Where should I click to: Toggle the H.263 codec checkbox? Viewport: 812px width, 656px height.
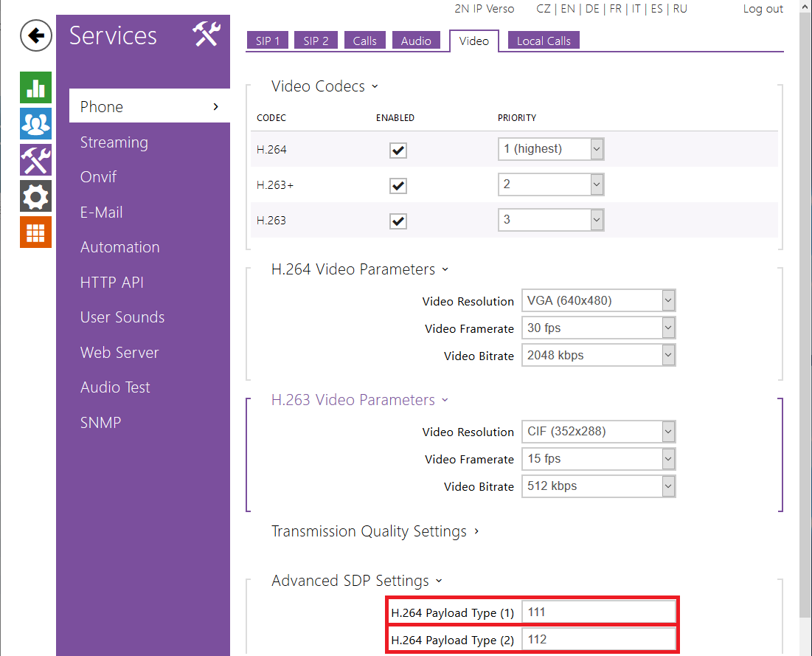pyautogui.click(x=398, y=221)
